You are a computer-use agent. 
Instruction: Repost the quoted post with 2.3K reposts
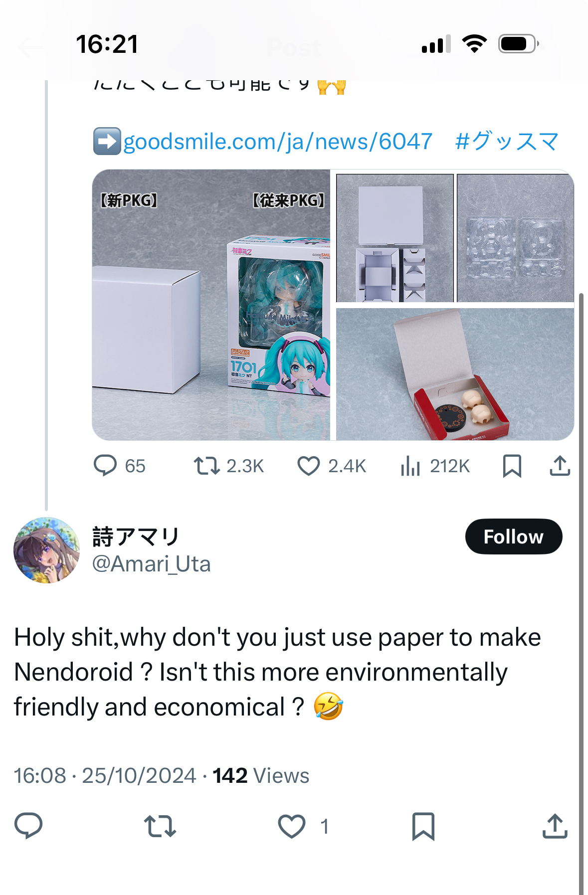[x=206, y=466]
